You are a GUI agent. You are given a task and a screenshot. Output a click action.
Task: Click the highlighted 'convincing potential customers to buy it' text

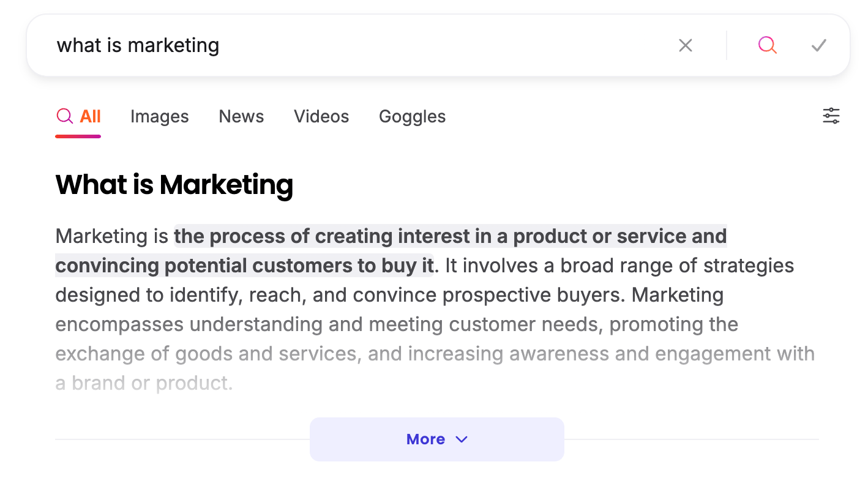pyautogui.click(x=244, y=266)
